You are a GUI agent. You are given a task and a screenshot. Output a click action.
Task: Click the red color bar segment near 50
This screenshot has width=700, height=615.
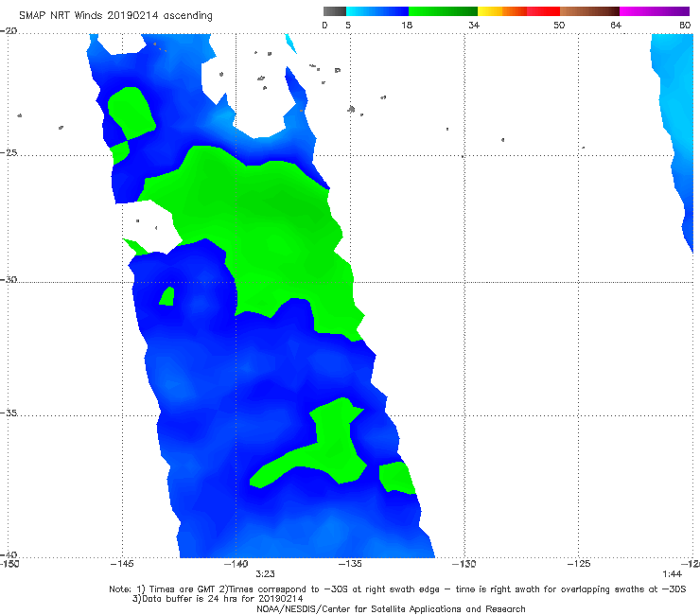click(x=543, y=11)
